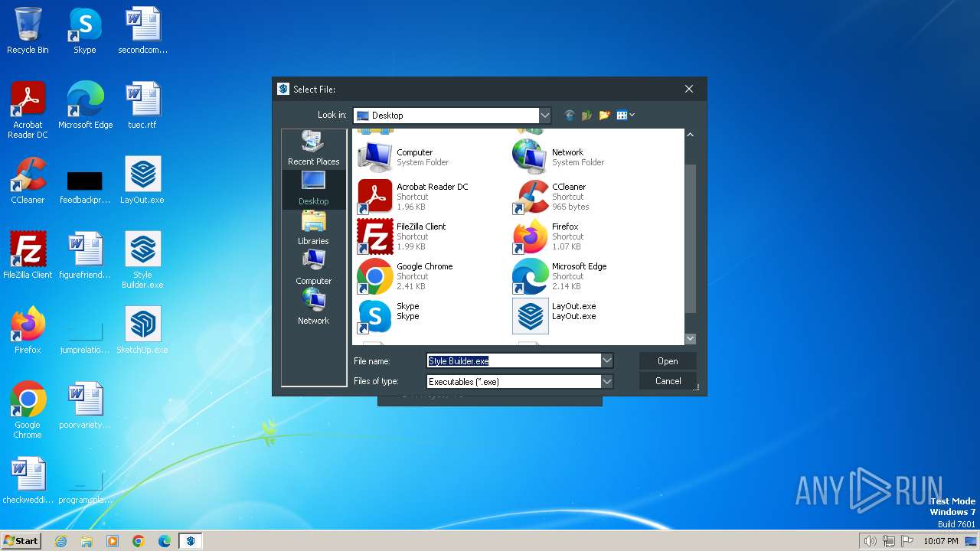Select Microsoft Edge shortcut in file list
The width and height of the screenshot is (980, 551).
[587, 276]
